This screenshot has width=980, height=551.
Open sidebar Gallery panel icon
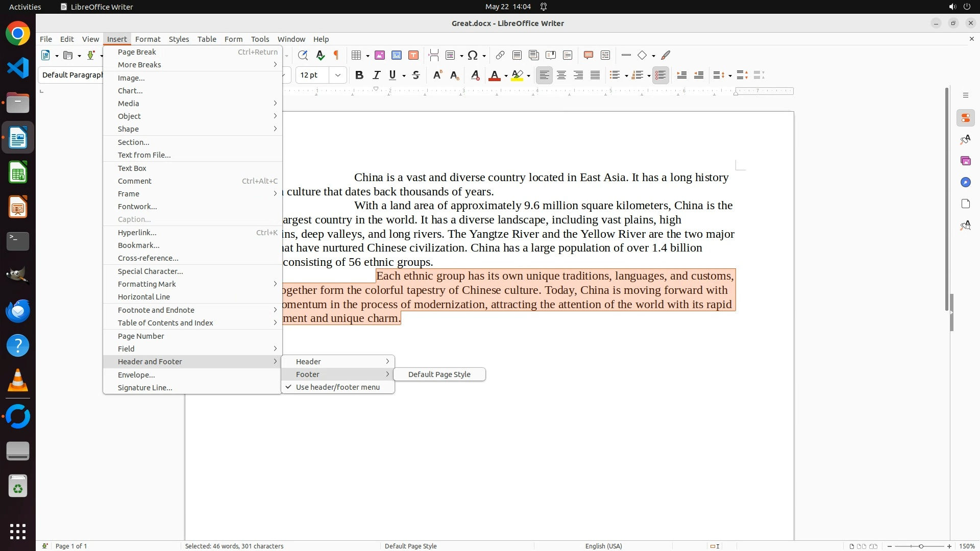coord(966,161)
